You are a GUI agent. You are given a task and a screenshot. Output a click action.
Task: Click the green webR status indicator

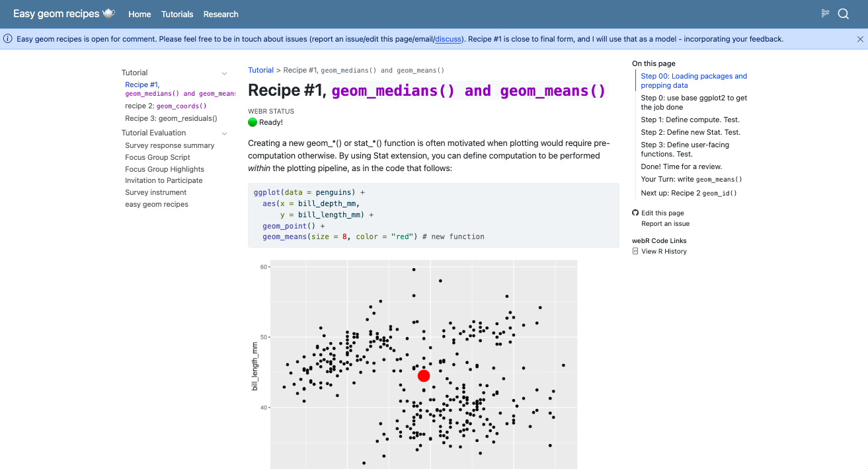pyautogui.click(x=253, y=122)
